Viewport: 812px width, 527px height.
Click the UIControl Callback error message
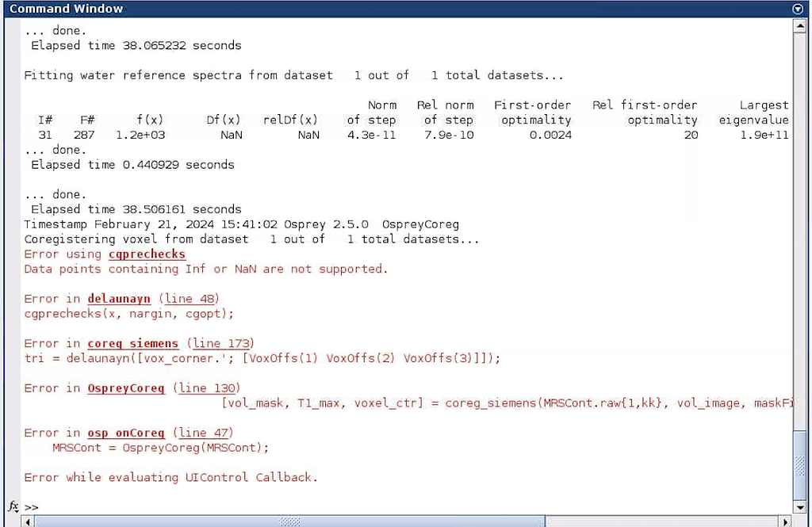[170, 477]
